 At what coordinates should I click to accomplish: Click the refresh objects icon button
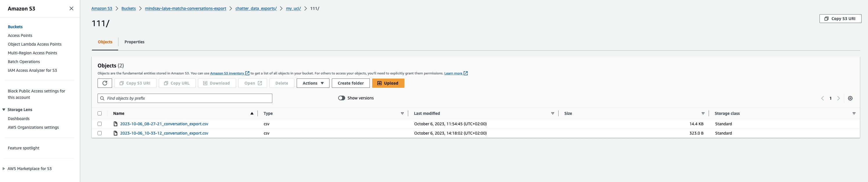click(105, 83)
